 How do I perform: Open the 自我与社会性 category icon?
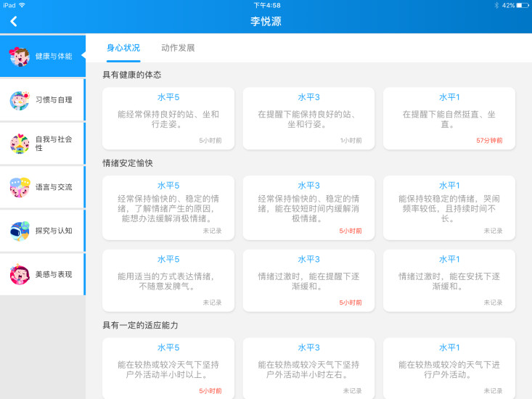[x=20, y=144]
